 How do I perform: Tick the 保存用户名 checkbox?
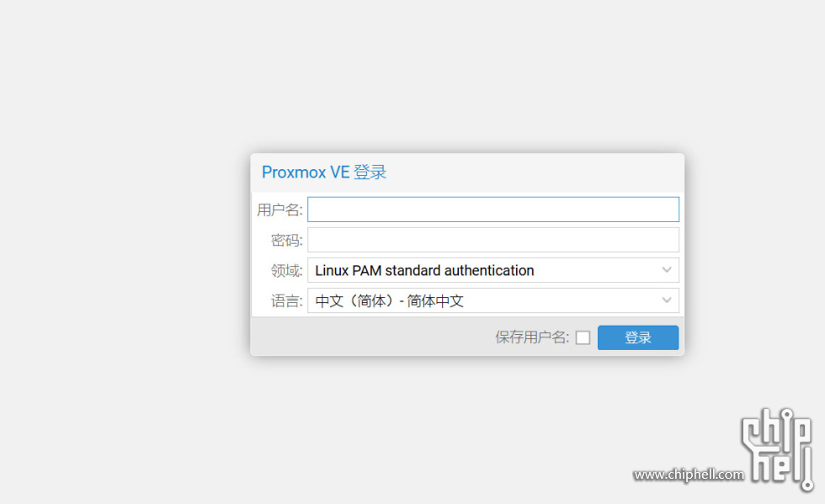point(583,337)
